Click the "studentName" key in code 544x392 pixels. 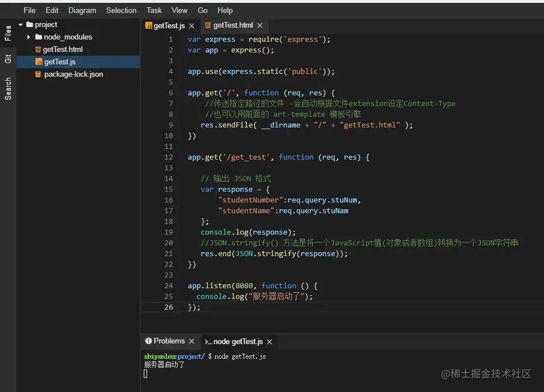246,211
